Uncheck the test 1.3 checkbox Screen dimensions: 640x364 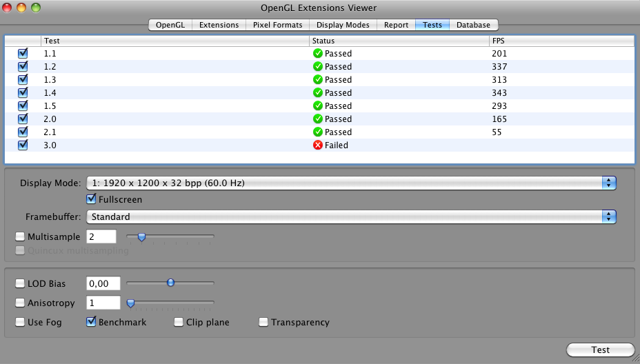(x=23, y=79)
